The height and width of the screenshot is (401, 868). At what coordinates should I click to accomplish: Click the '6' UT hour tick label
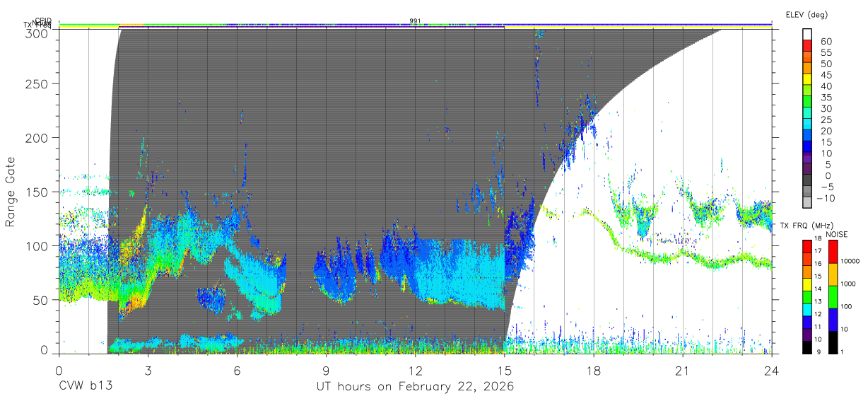(237, 371)
